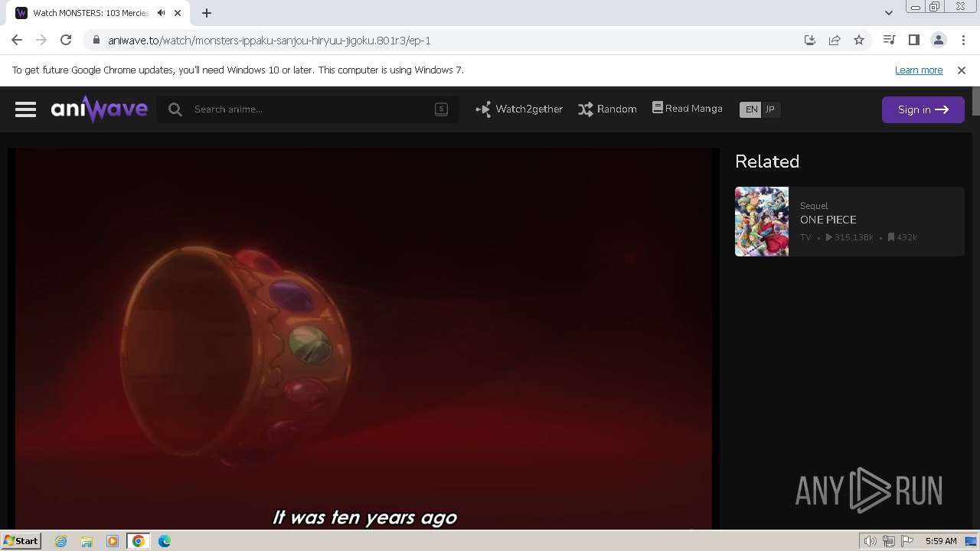This screenshot has width=980, height=551.
Task: Open File Explorer from taskbar
Action: pyautogui.click(x=87, y=541)
